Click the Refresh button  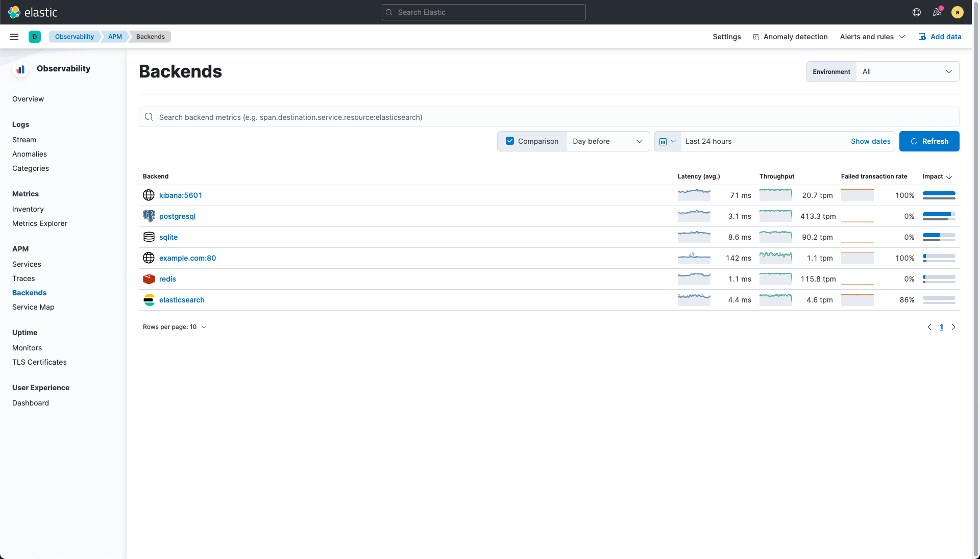coord(929,141)
